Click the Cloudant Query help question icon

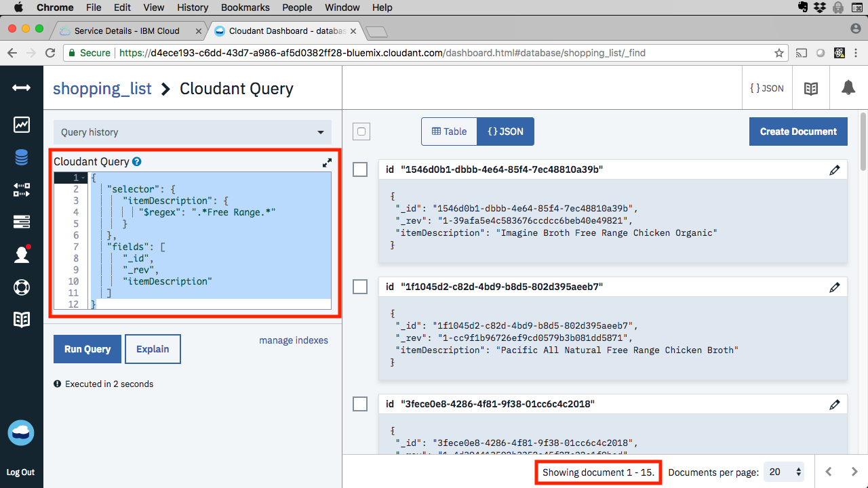point(136,161)
